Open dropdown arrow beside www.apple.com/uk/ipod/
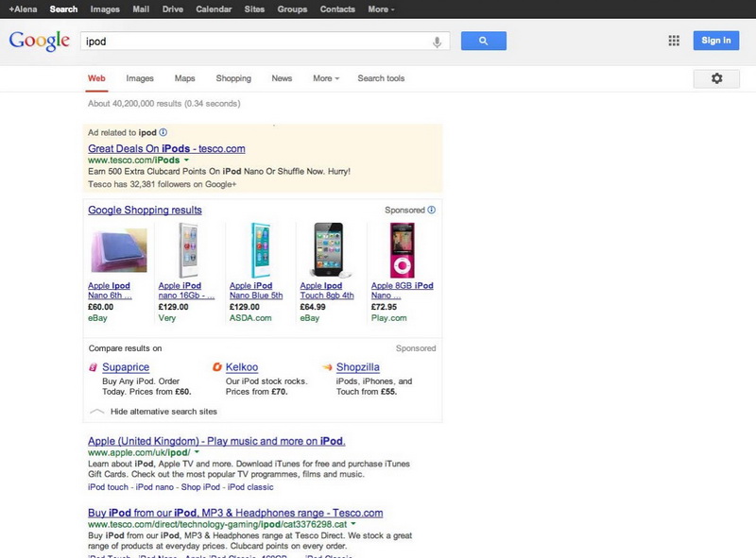756x558 pixels. coord(197,452)
